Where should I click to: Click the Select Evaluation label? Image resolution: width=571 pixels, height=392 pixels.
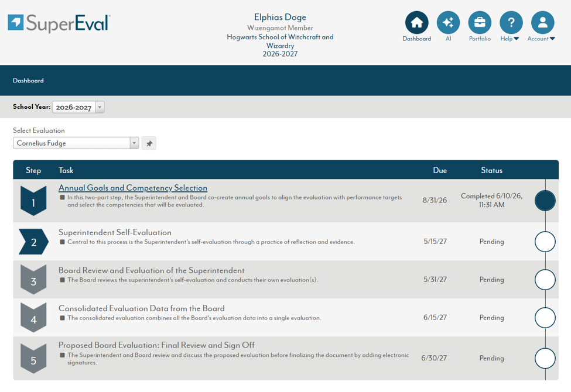click(x=39, y=130)
